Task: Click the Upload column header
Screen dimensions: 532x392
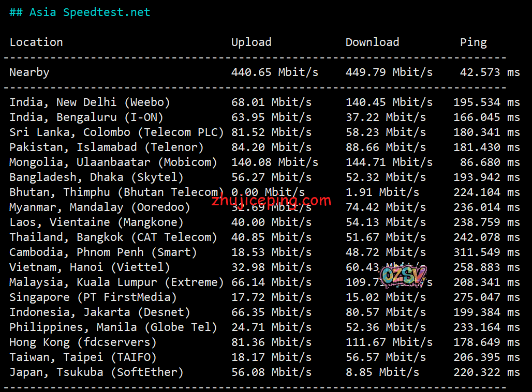Action: 251,42
